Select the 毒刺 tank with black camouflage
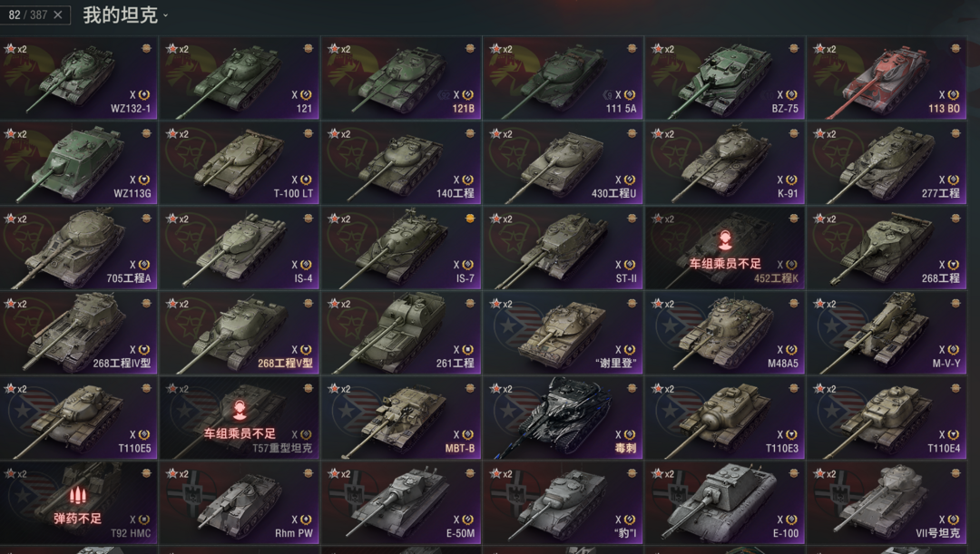The width and height of the screenshot is (980, 554). click(563, 418)
